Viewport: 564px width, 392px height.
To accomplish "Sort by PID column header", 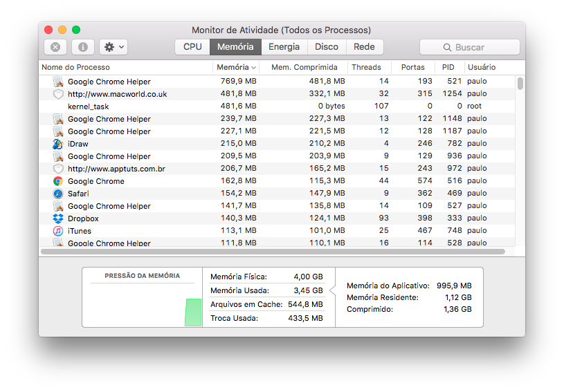I will [x=448, y=67].
